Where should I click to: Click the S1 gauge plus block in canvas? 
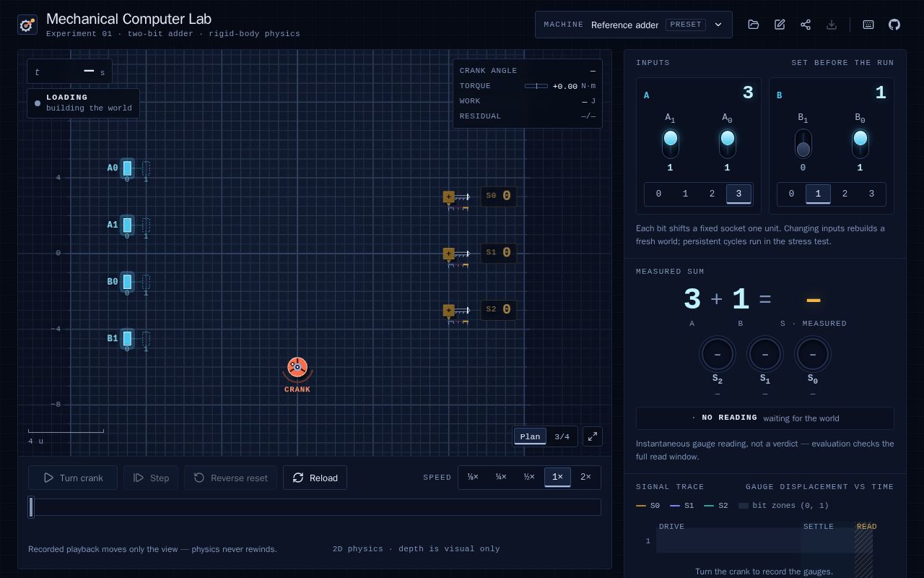[448, 254]
